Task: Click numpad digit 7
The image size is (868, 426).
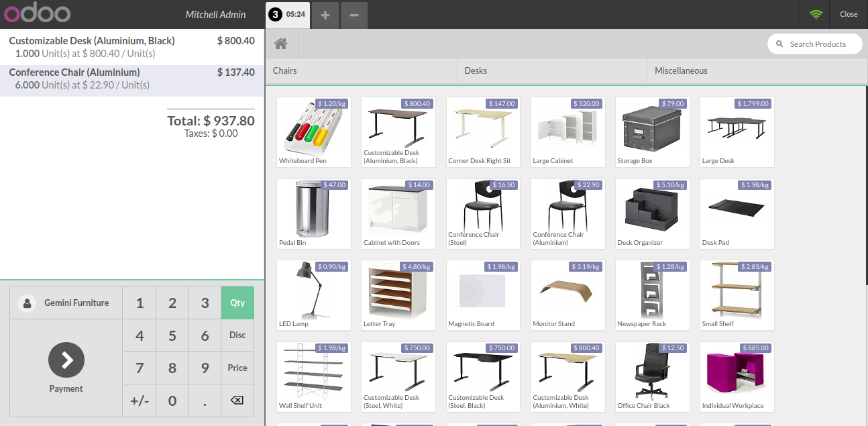Action: [x=140, y=368]
